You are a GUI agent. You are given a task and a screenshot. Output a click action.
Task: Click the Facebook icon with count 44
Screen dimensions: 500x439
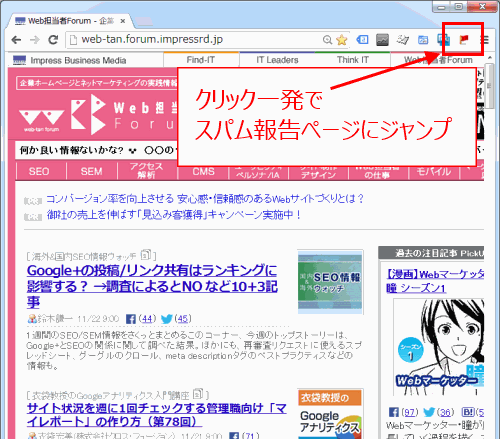point(131,319)
